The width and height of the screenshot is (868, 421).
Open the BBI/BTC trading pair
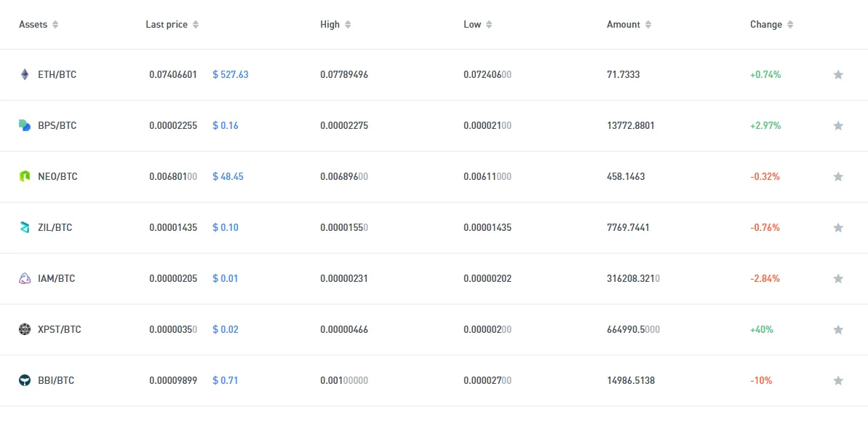pyautogui.click(x=56, y=380)
